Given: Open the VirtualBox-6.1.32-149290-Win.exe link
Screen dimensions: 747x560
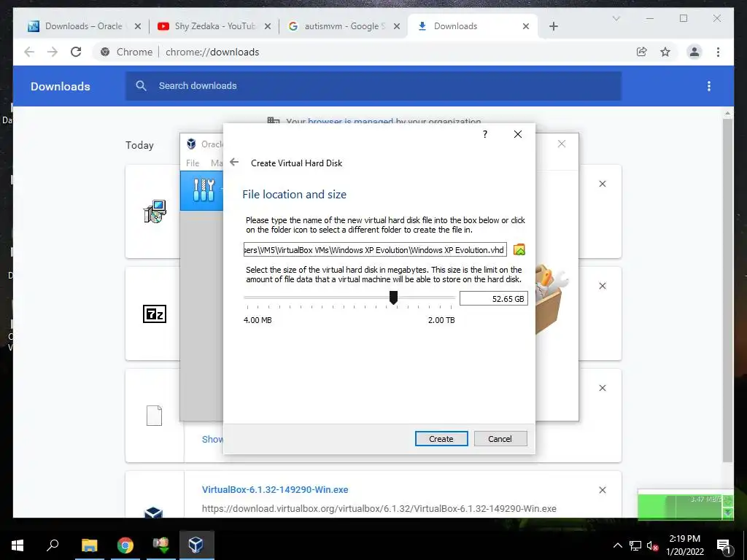Looking at the screenshot, I should click(275, 489).
